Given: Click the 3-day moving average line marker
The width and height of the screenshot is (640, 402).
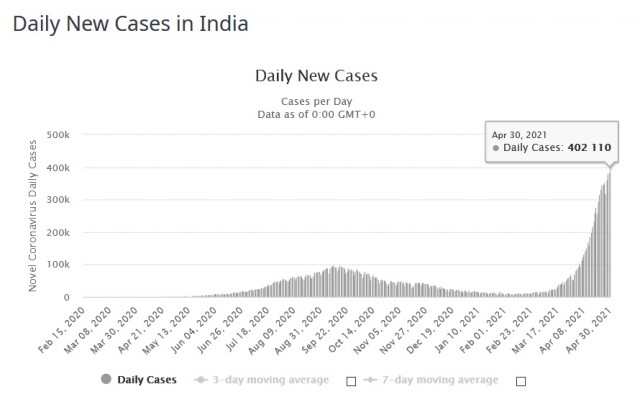Looking at the screenshot, I should 201,380.
